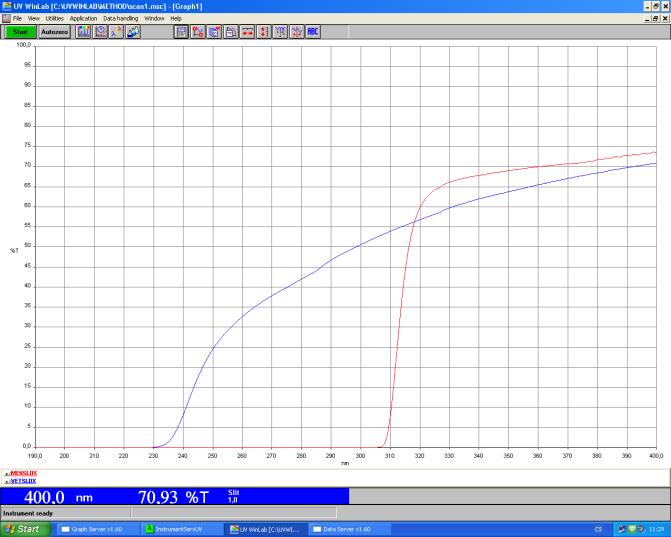Open the Help menu
671x537 pixels.
click(x=176, y=18)
